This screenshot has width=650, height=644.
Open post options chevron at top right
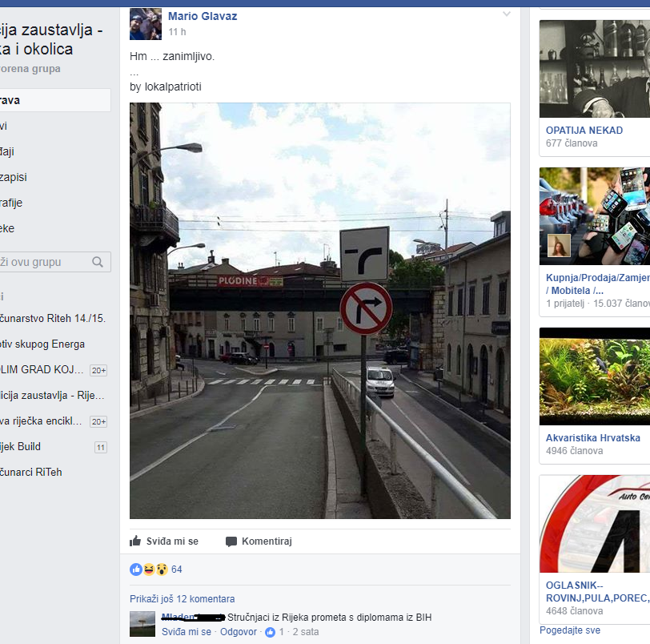click(506, 14)
